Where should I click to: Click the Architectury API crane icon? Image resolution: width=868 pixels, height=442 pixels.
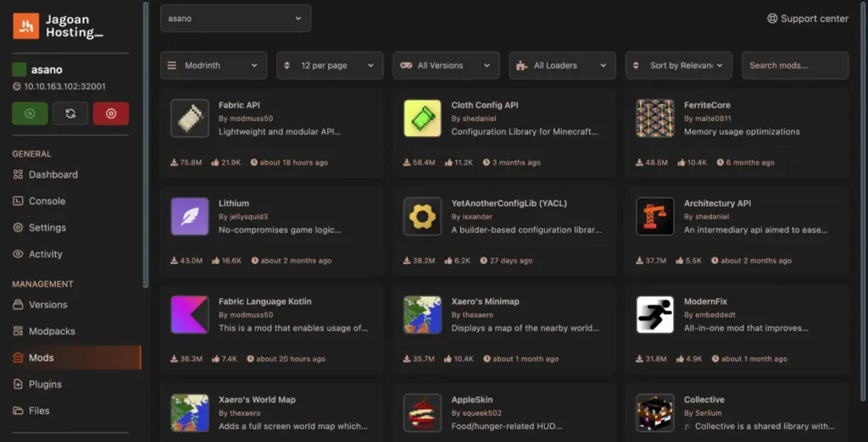(x=655, y=216)
